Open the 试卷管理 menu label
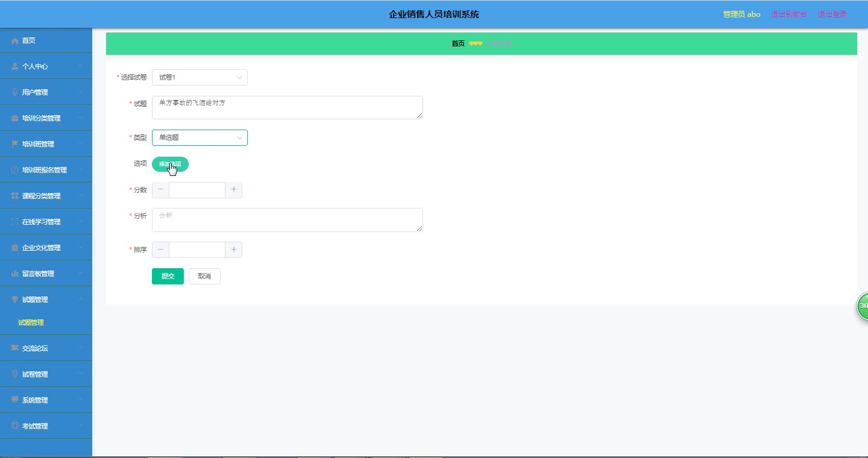868x458 pixels. point(35,374)
